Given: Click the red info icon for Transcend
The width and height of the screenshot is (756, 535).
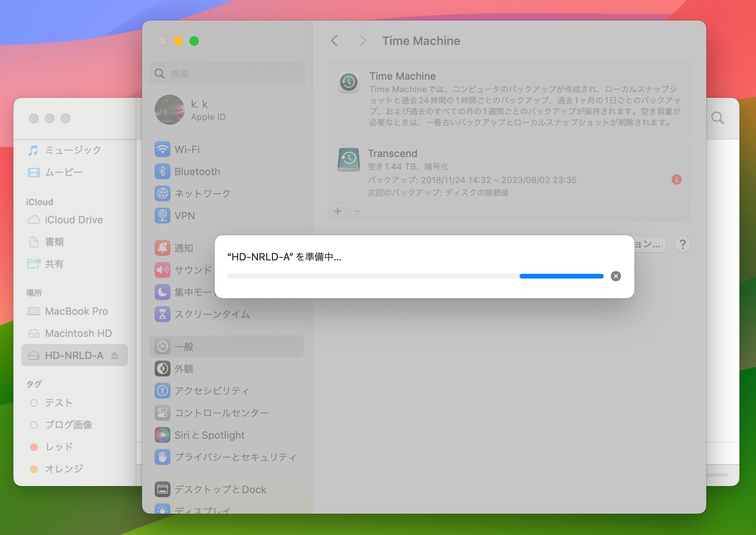Looking at the screenshot, I should [x=676, y=180].
